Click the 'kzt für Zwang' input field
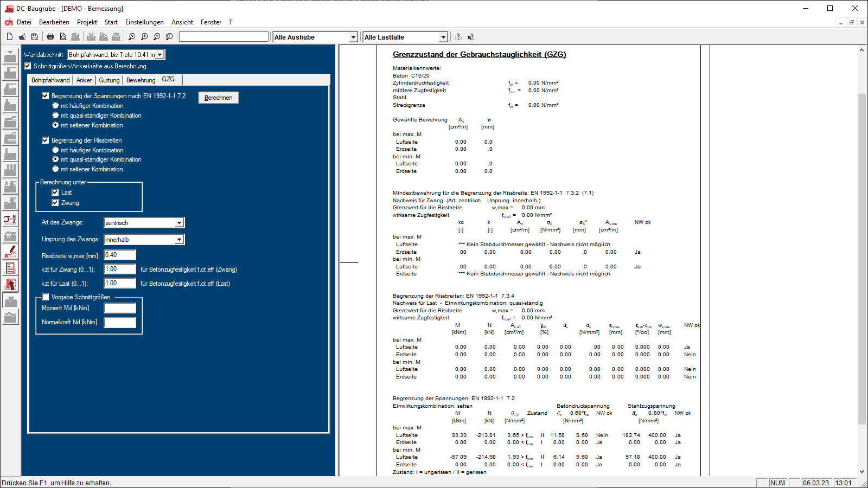 [x=120, y=269]
